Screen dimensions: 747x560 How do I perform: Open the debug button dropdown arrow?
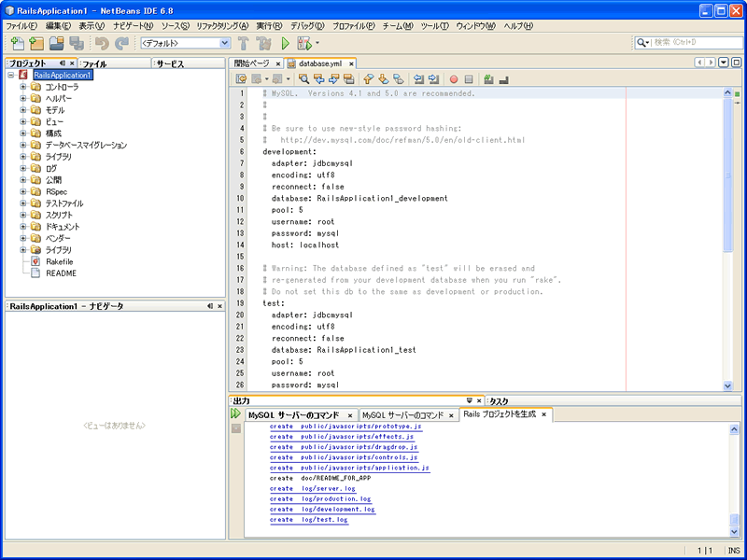(317, 43)
